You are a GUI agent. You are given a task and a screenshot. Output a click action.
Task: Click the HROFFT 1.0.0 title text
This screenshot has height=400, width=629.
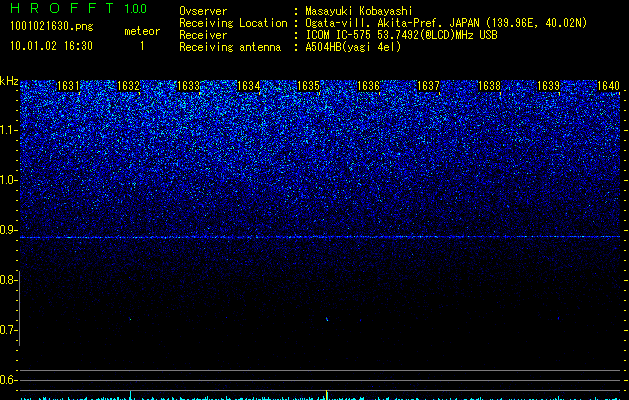[x=78, y=8]
